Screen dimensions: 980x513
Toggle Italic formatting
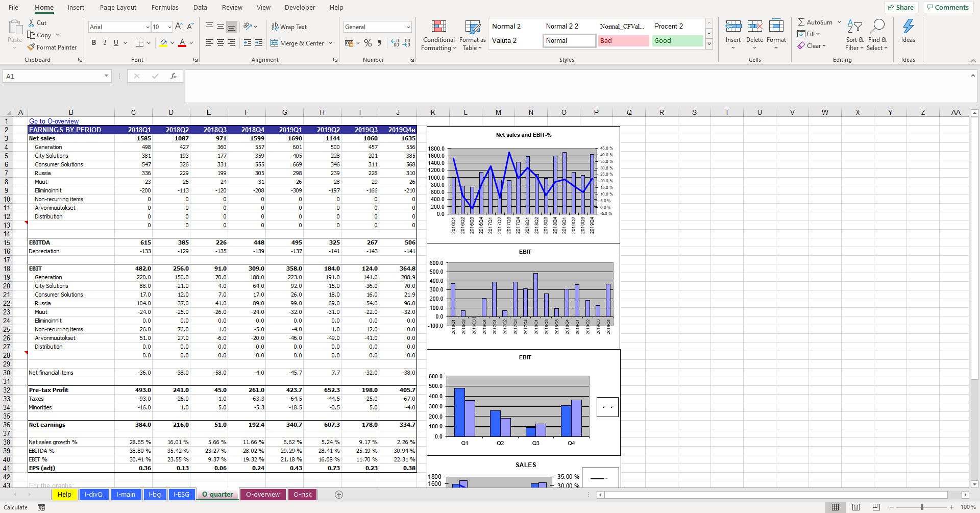(105, 43)
